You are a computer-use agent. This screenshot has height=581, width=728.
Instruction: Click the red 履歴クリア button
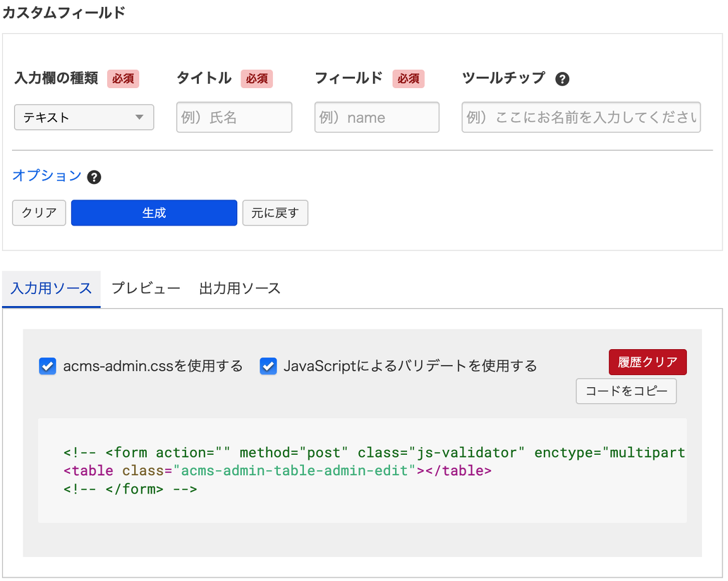(x=647, y=362)
